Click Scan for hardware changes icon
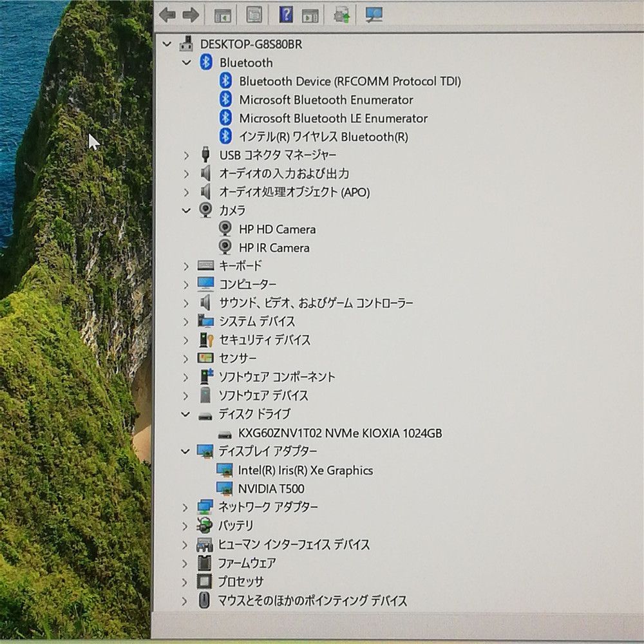This screenshot has width=644, height=644. (374, 15)
